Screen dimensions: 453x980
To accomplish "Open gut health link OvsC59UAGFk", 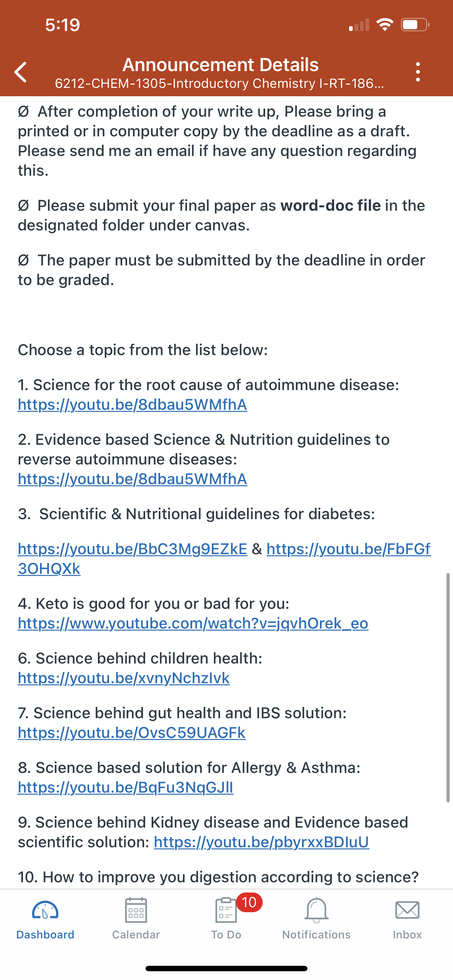I will coord(132,733).
